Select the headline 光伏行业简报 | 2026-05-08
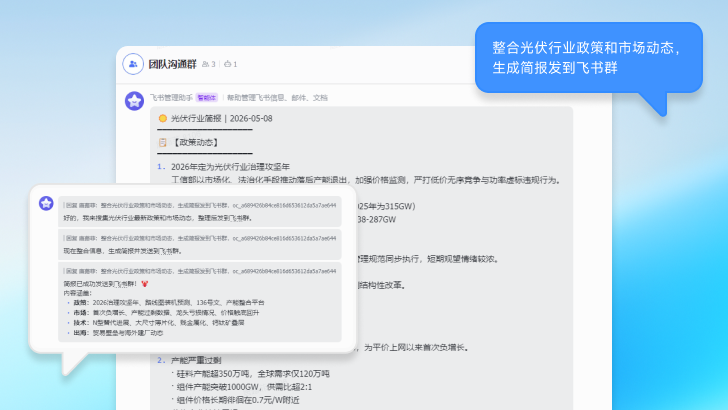This screenshot has height=410, width=728. tap(221, 118)
